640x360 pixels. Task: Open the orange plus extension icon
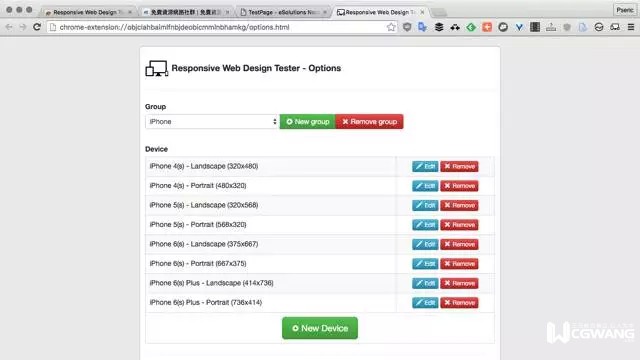pos(487,27)
